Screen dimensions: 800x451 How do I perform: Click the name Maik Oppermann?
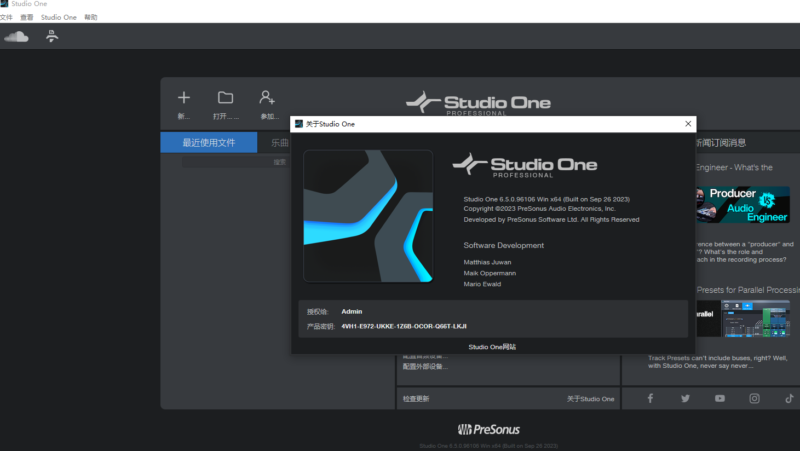[x=489, y=273]
